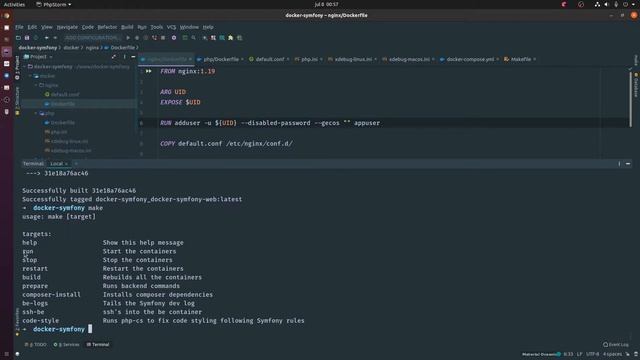Screen dimensions: 640x360
Task: Open the PhpStorm application menu
Action: pyautogui.click(x=53, y=4)
